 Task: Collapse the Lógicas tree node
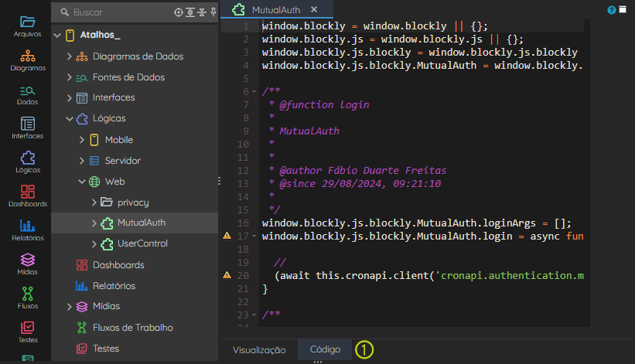click(x=70, y=118)
